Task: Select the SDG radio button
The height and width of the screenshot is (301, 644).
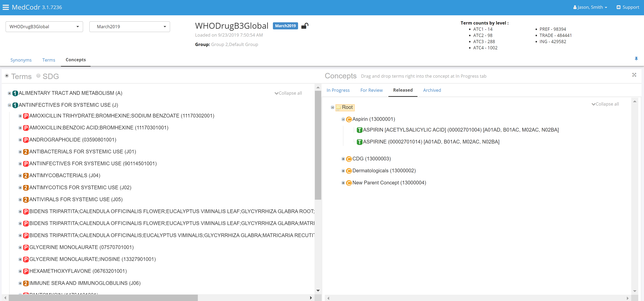Action: [38, 76]
